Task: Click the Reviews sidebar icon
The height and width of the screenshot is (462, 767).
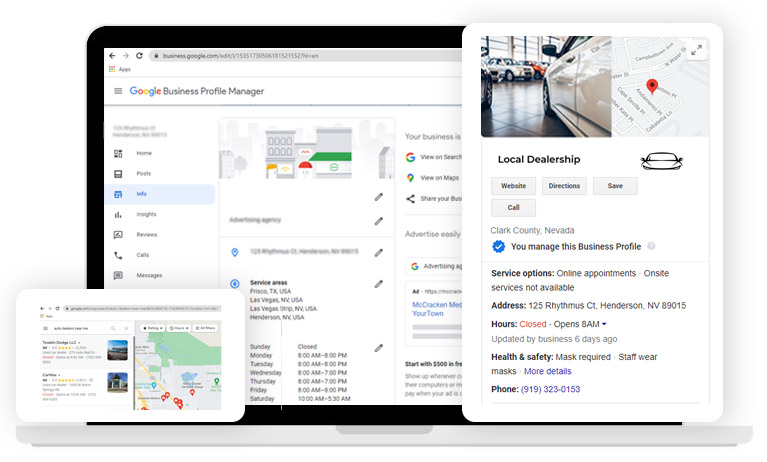Action: tap(118, 235)
